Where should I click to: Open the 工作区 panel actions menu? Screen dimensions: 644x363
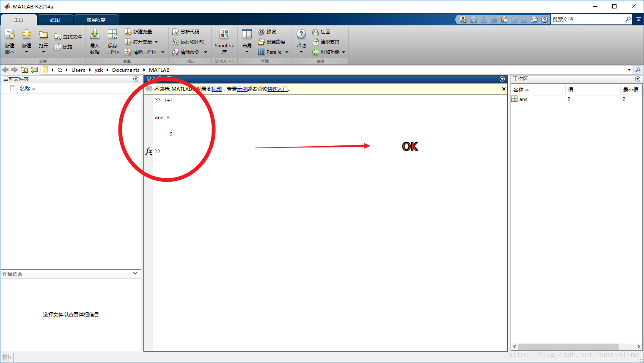638,79
